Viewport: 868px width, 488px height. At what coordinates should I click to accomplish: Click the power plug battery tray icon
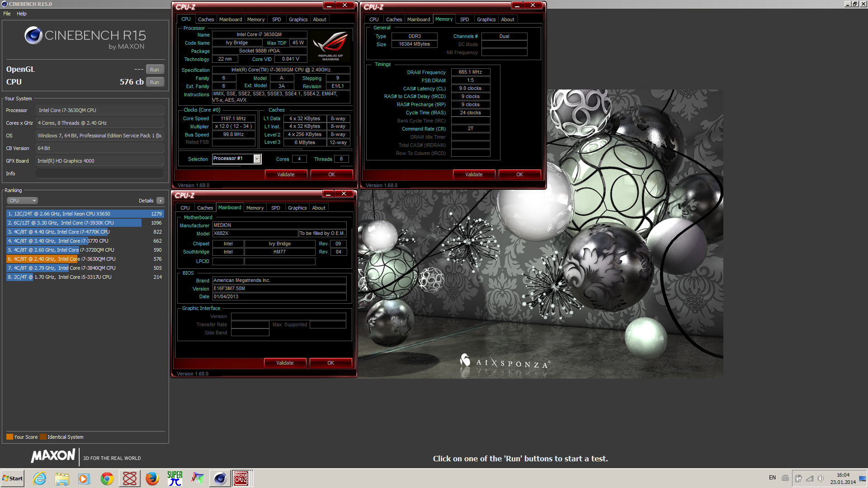pyautogui.click(x=798, y=479)
